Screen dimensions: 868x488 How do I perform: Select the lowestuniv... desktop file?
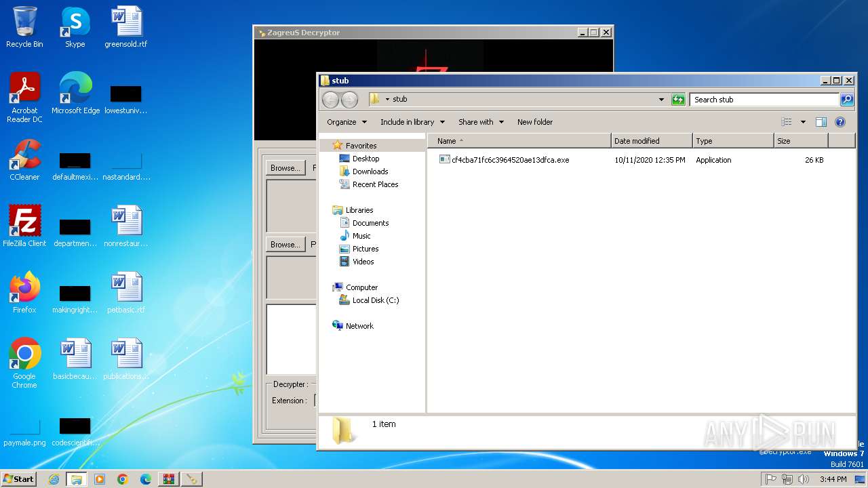(x=126, y=99)
